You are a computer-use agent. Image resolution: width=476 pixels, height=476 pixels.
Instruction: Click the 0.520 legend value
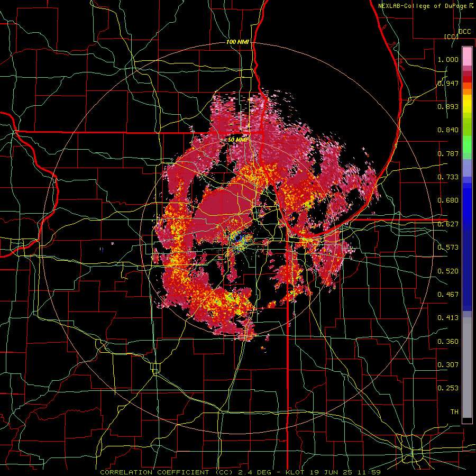pos(448,271)
